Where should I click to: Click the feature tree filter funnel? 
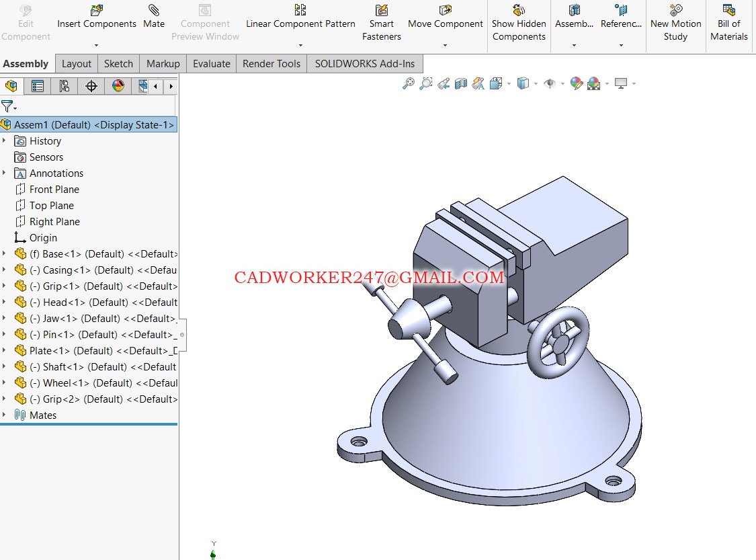7,106
